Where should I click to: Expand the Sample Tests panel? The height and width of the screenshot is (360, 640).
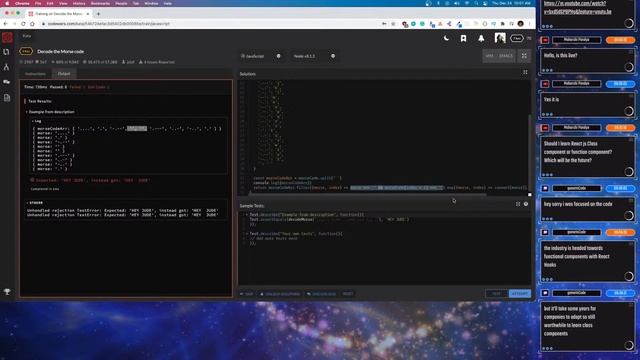(x=518, y=204)
